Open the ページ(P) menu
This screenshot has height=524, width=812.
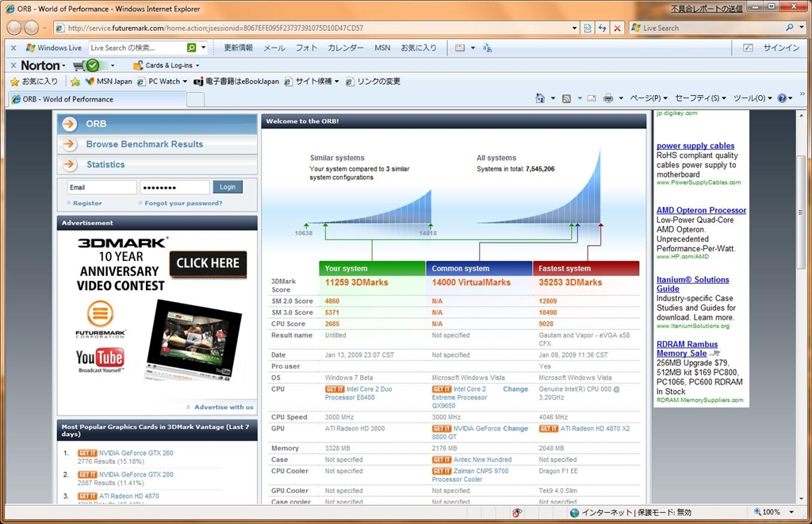(x=649, y=98)
